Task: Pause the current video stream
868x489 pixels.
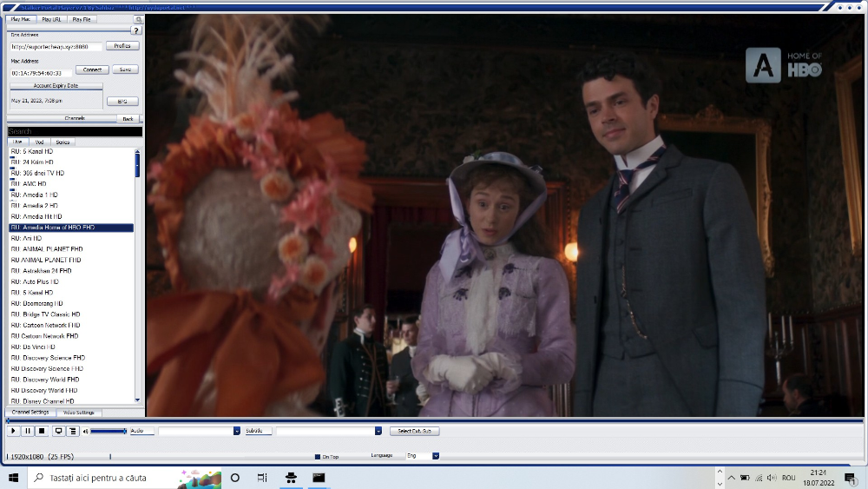Action: pyautogui.click(x=27, y=431)
